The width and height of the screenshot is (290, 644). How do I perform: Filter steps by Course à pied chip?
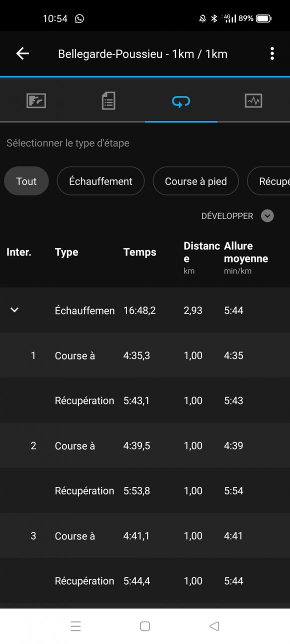point(195,181)
